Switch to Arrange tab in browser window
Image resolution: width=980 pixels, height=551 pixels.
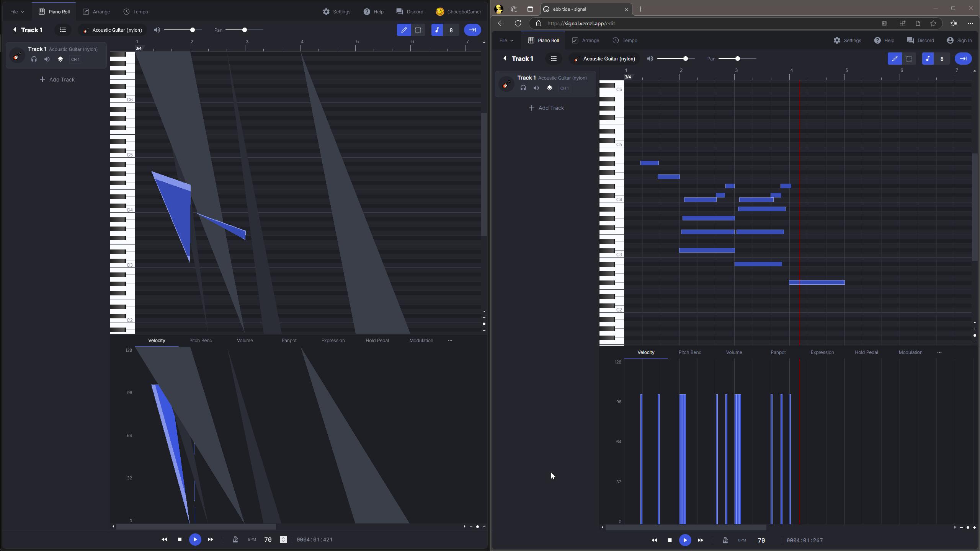pyautogui.click(x=586, y=41)
